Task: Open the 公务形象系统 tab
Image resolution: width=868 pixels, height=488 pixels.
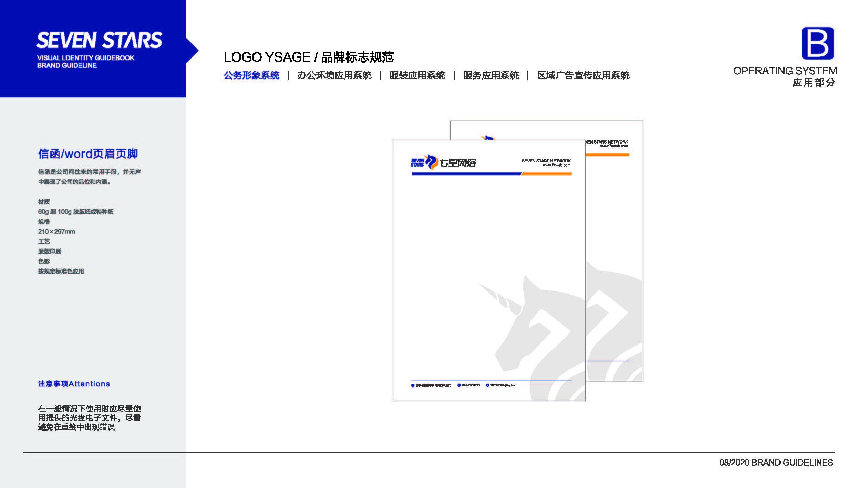Action: tap(251, 75)
